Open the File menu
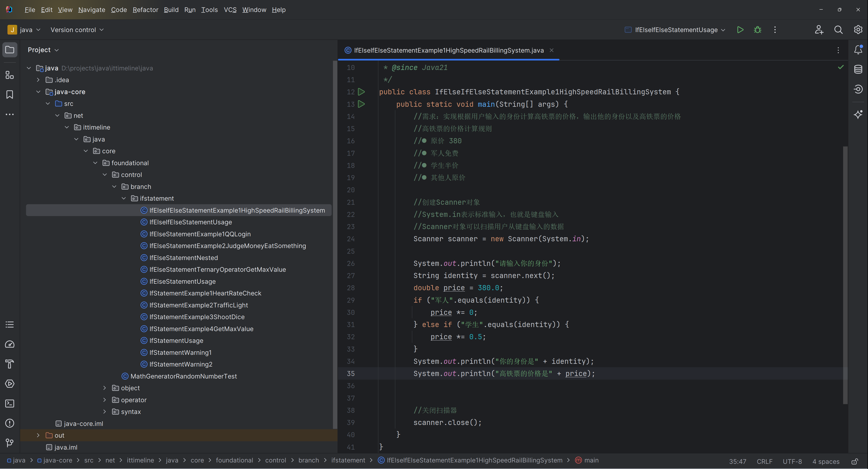The height and width of the screenshot is (469, 868). tap(30, 10)
